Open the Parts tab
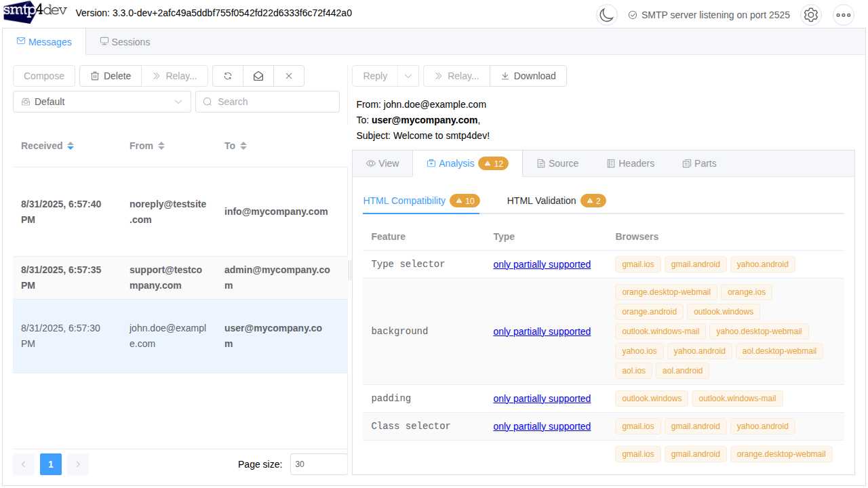 [x=699, y=163]
